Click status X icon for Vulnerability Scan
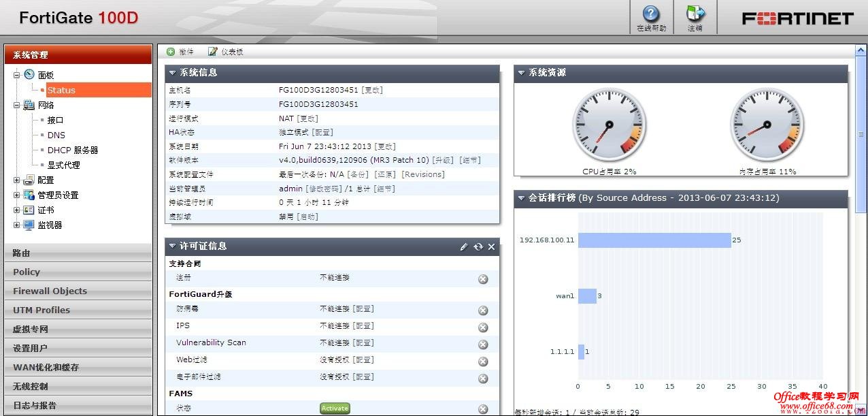868x416 pixels. click(483, 345)
